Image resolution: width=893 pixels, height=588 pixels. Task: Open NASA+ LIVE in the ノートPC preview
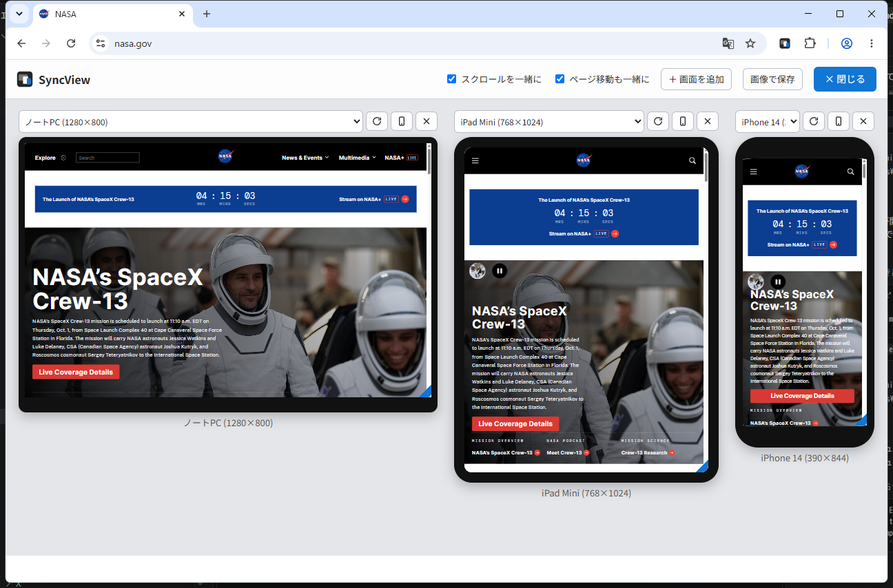pyautogui.click(x=401, y=158)
